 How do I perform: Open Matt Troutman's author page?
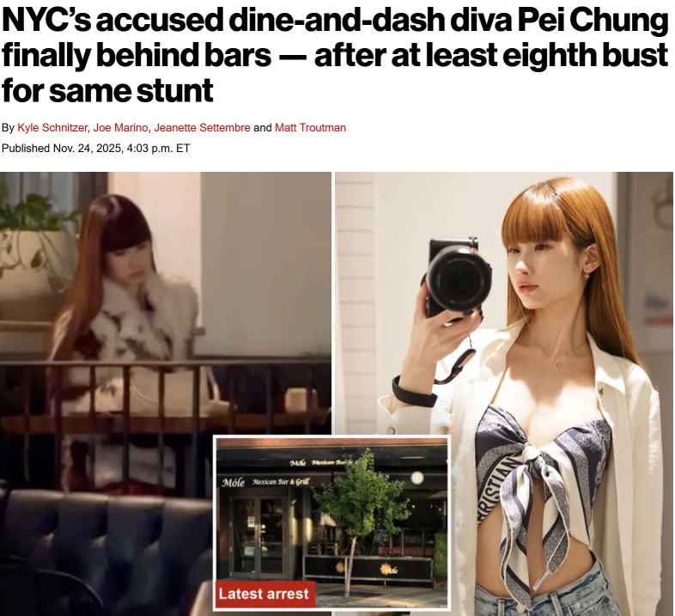pos(310,128)
